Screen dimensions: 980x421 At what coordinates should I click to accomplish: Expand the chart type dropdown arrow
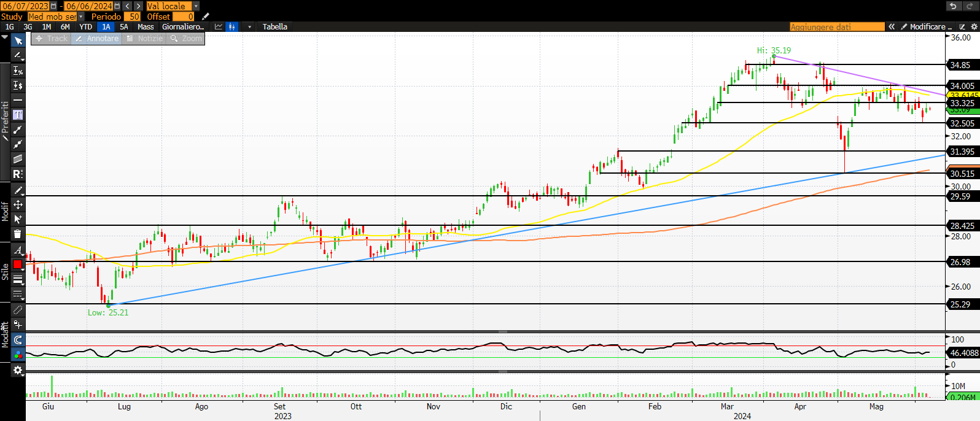click(x=249, y=27)
